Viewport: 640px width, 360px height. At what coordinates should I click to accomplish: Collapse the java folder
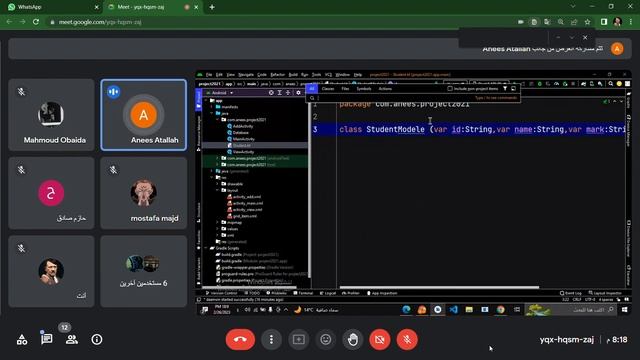pyautogui.click(x=212, y=113)
